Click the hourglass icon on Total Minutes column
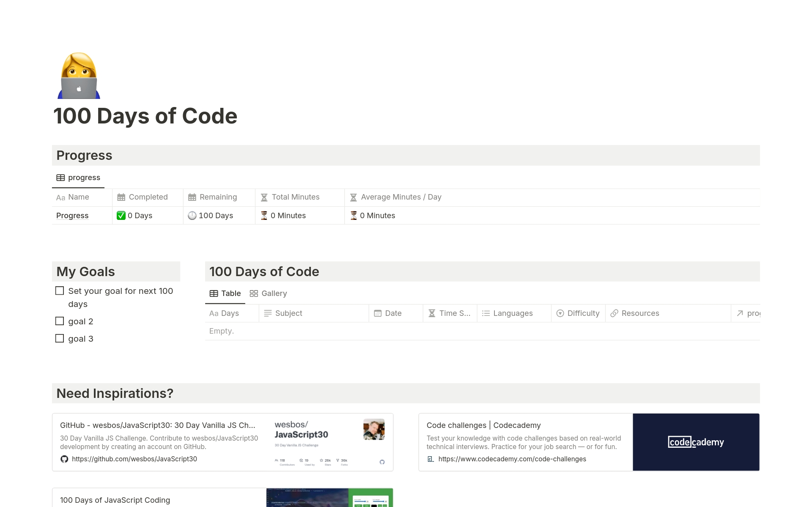The width and height of the screenshot is (812, 507). (x=264, y=197)
